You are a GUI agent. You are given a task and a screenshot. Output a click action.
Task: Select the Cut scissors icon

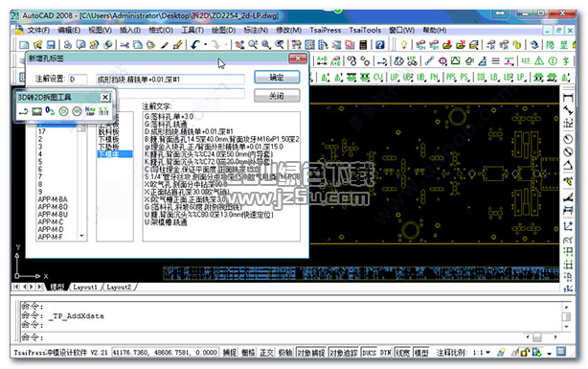pos(124,45)
